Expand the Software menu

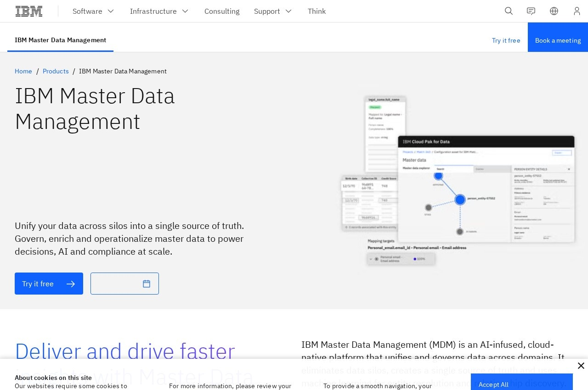click(93, 11)
